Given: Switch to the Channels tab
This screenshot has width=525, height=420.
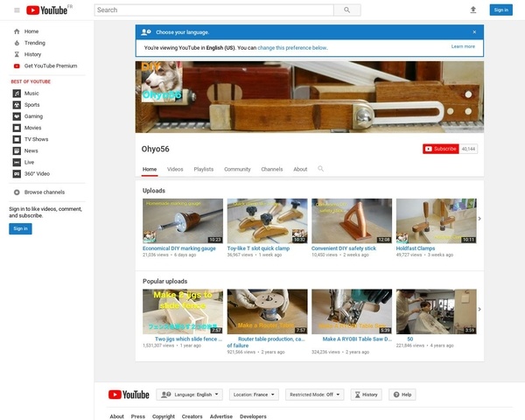Looking at the screenshot, I should [272, 169].
